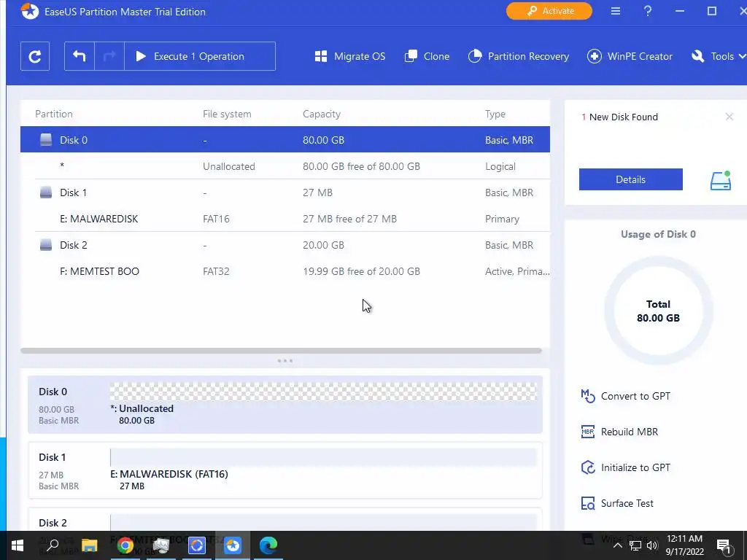
Task: Click the Disk 1 label in disk map
Action: point(52,457)
